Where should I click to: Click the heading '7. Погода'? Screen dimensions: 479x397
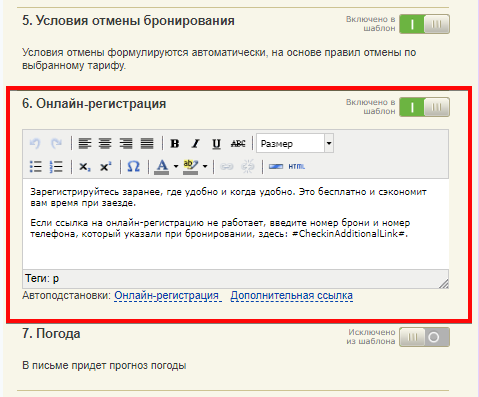(51, 334)
